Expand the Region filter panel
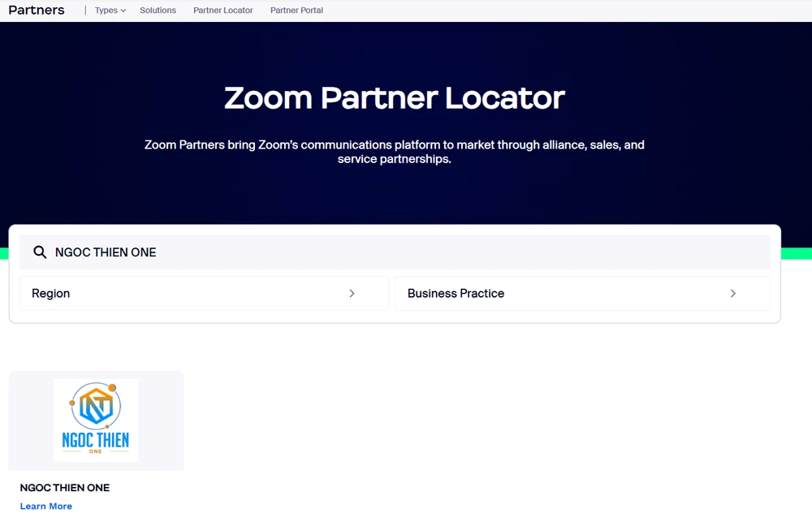 (203, 293)
